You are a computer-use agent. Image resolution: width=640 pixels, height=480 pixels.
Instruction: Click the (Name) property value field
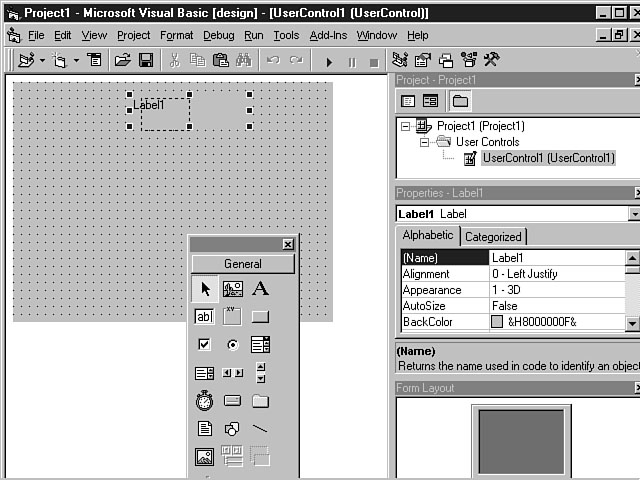click(555, 258)
